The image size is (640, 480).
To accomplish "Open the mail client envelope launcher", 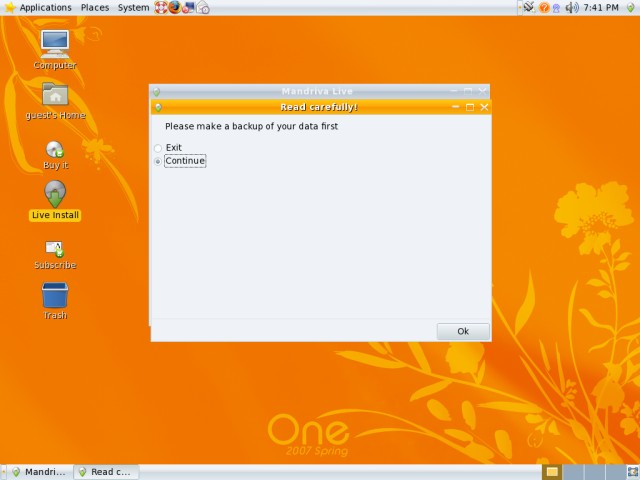I will (x=203, y=7).
